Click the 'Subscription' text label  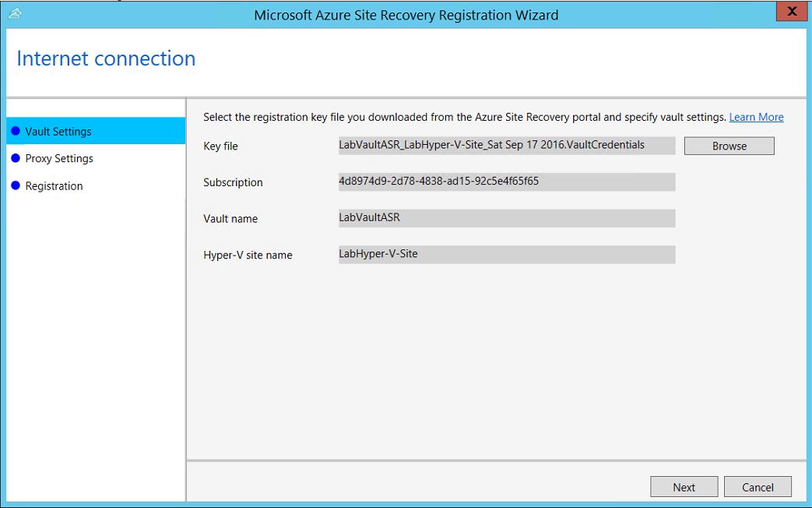233,182
